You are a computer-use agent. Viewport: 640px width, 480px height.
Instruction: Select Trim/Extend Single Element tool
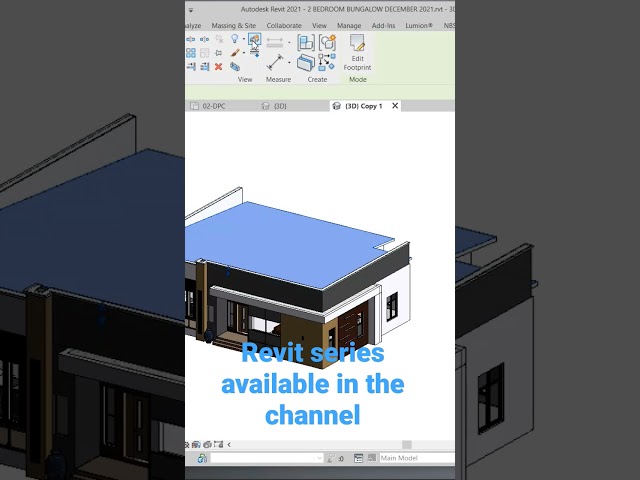click(x=191, y=67)
